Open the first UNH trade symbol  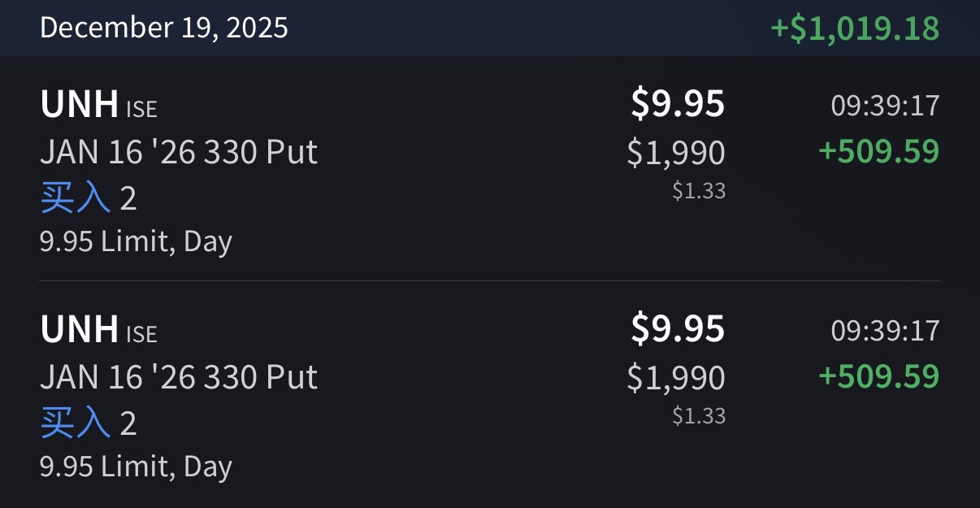pyautogui.click(x=79, y=105)
